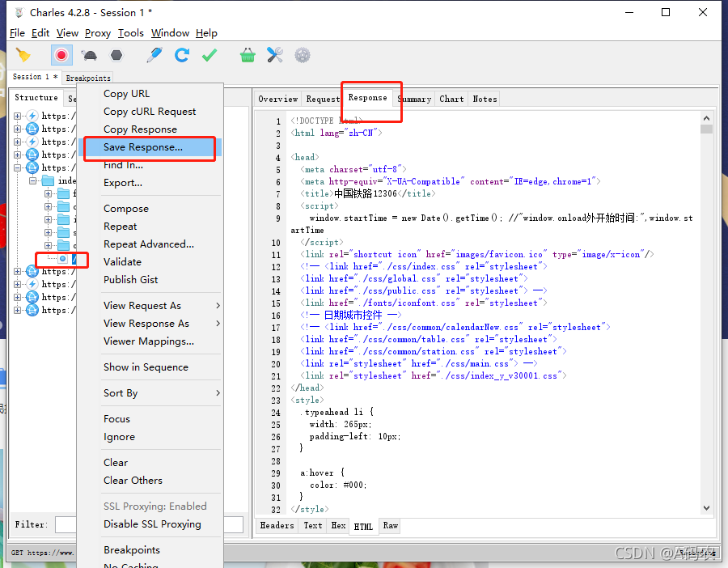Toggle the red recording button
The image size is (728, 568).
pos(61,55)
